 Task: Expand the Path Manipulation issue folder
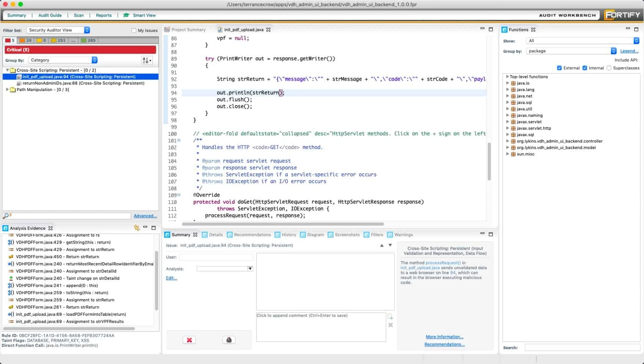pos(7,89)
